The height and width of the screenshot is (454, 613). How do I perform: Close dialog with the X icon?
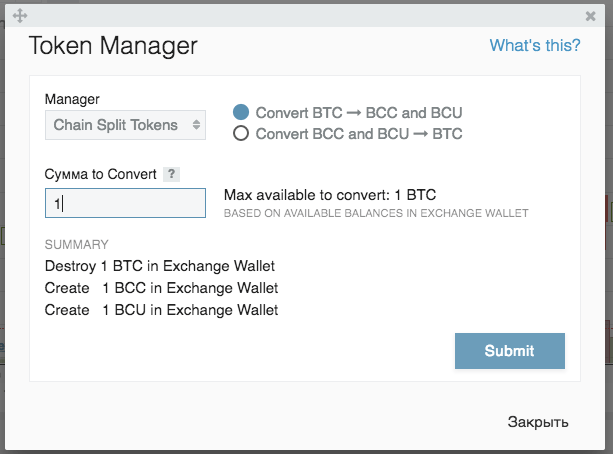(590, 16)
